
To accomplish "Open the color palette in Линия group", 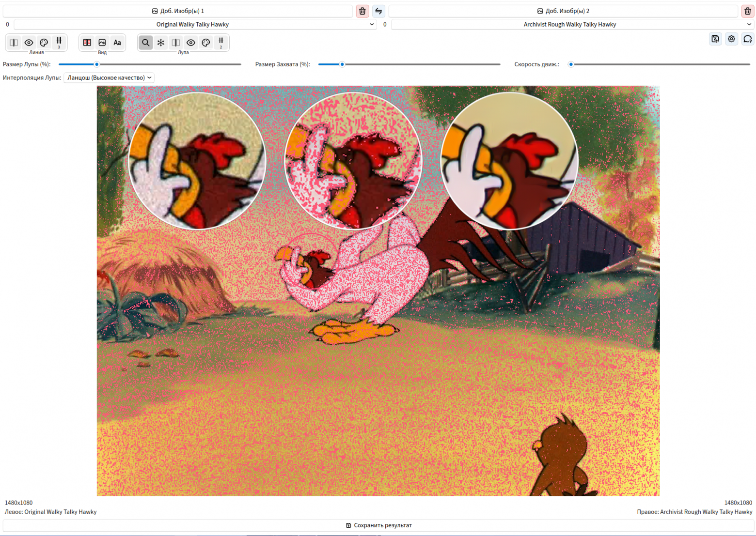I will (x=44, y=43).
